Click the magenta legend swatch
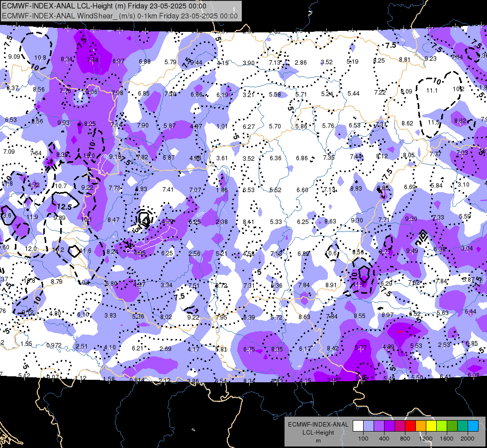The height and width of the screenshot is (448, 487). click(x=400, y=426)
